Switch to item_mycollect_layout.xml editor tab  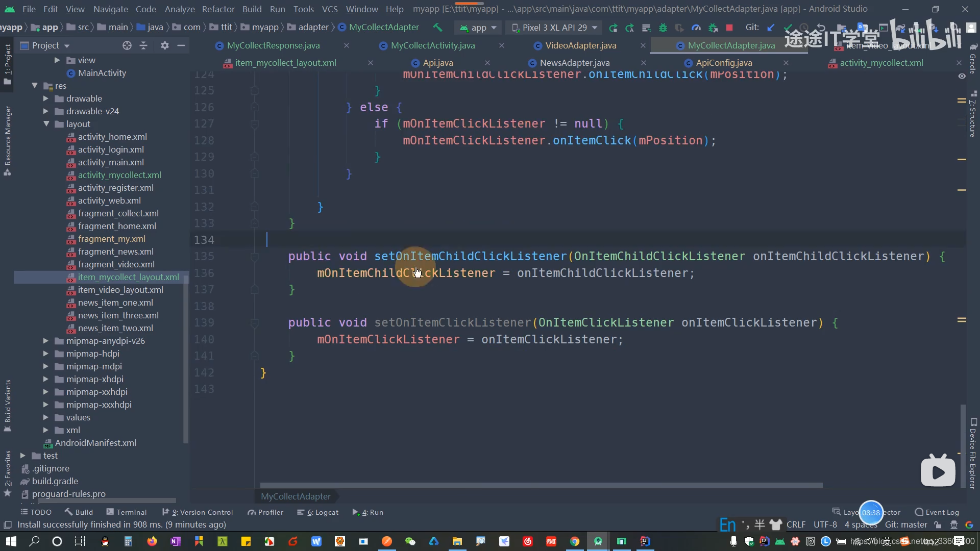pyautogui.click(x=285, y=63)
